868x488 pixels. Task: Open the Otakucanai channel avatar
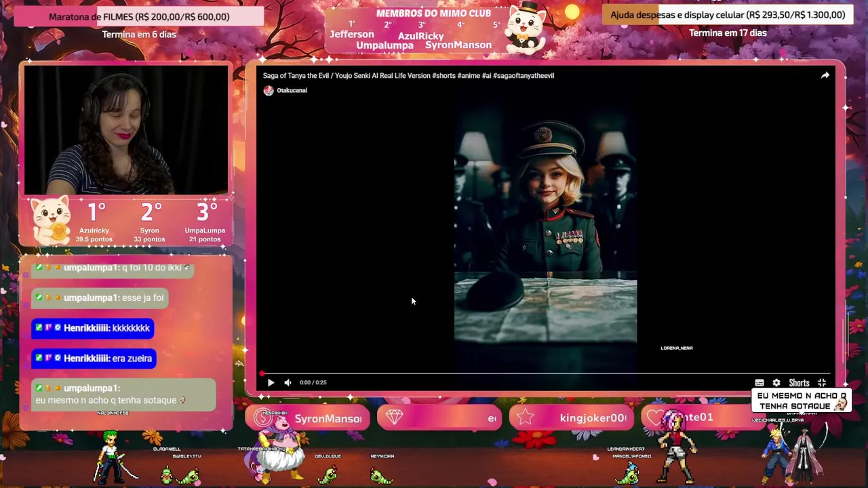pos(269,90)
